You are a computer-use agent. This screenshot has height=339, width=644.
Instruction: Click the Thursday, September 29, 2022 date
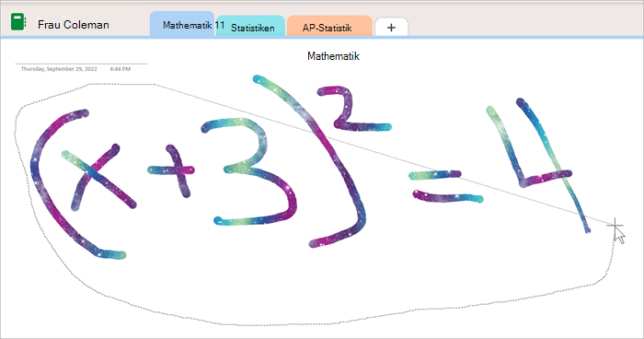click(59, 69)
